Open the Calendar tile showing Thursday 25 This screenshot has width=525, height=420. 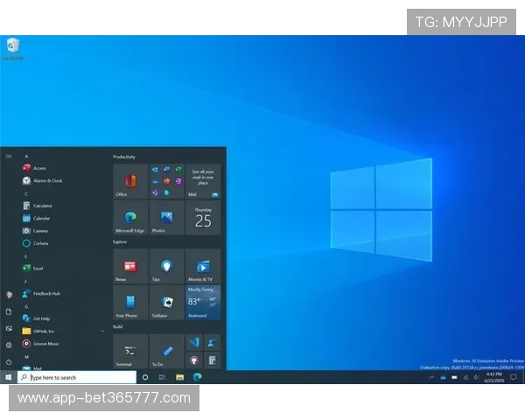click(x=203, y=217)
